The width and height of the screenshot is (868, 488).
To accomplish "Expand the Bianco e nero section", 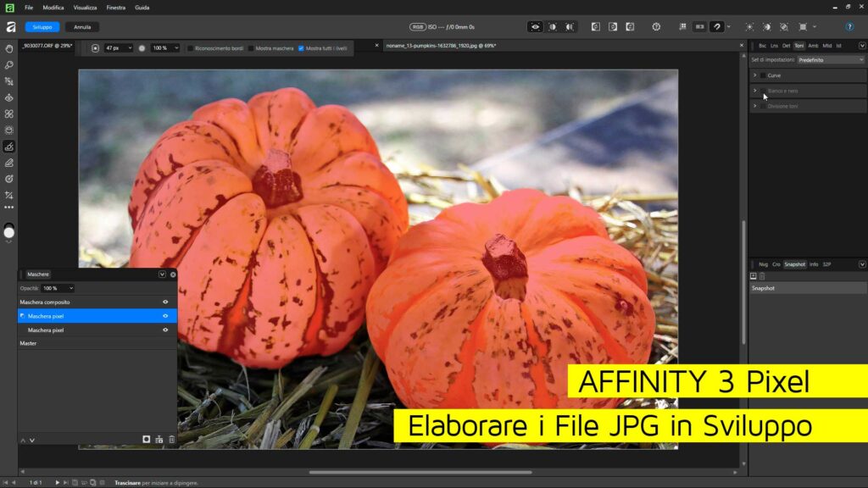I will coord(754,91).
